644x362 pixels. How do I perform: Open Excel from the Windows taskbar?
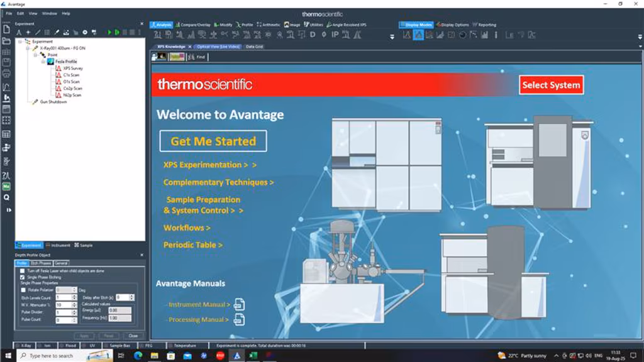pyautogui.click(x=252, y=356)
